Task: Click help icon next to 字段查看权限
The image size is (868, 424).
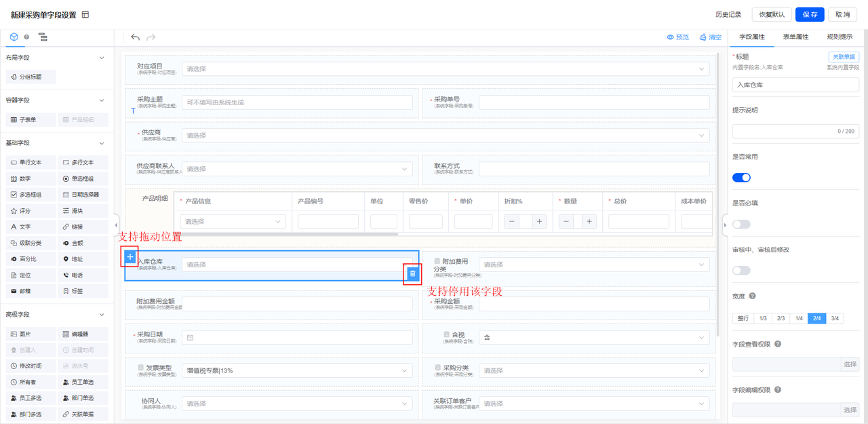Action: click(778, 344)
